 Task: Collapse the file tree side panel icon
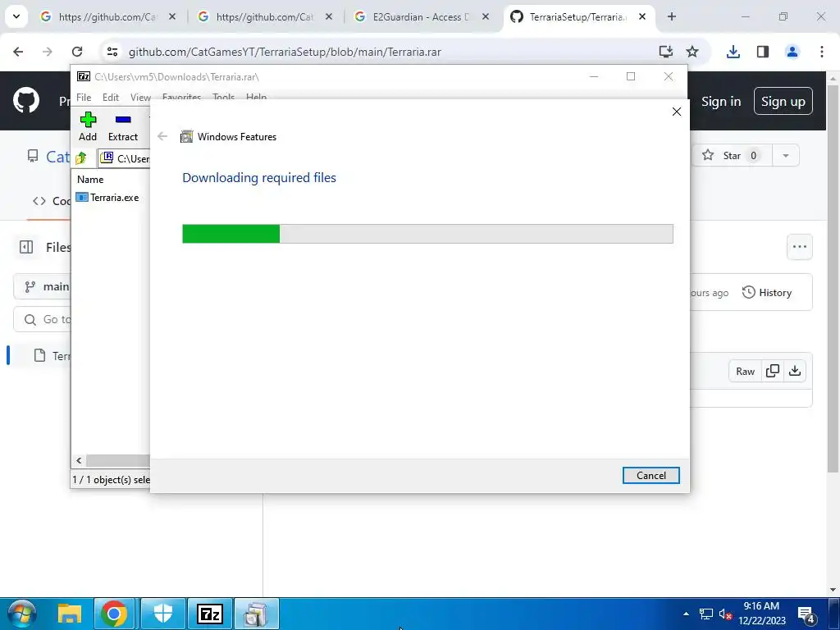[26, 247]
